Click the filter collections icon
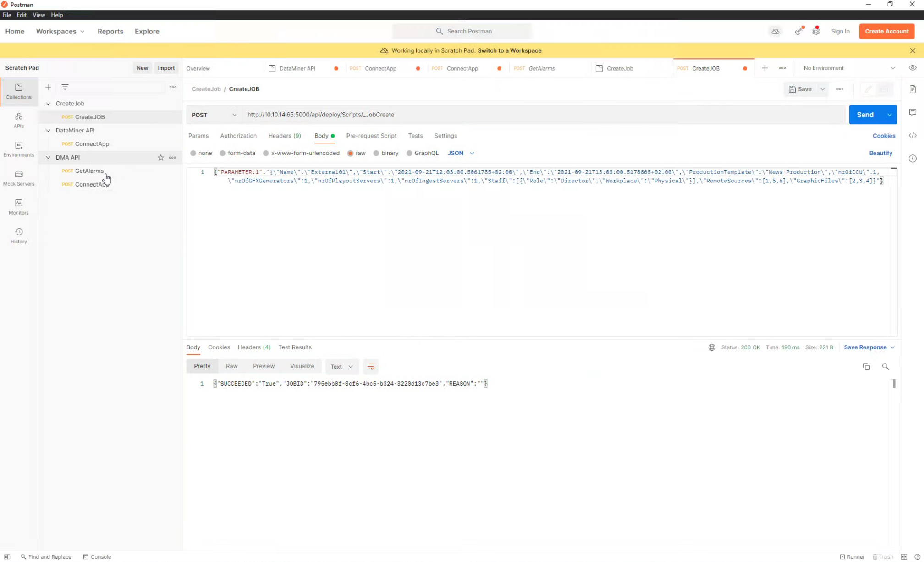This screenshot has height=562, width=924. click(x=65, y=87)
